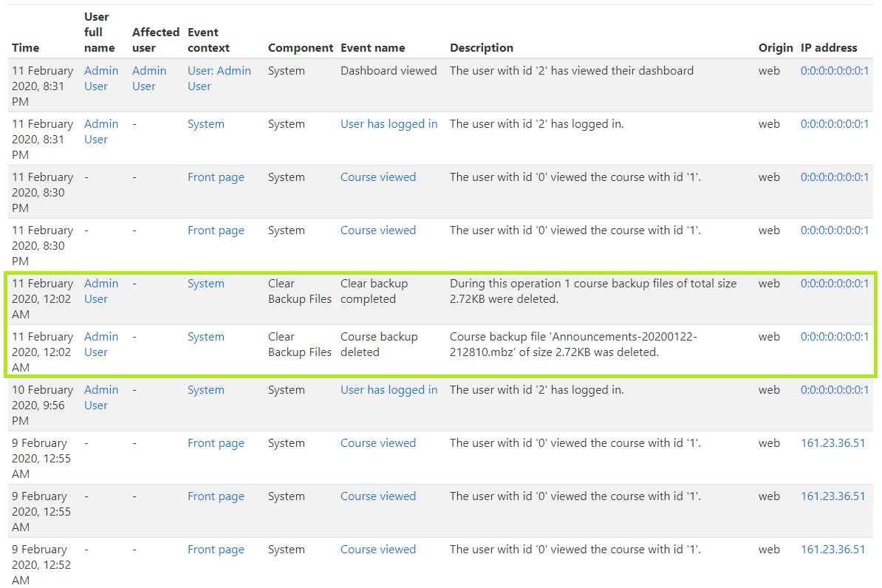Select the 'has viewed their dashboard' description
Screen dimensions: 882x588
pos(572,71)
